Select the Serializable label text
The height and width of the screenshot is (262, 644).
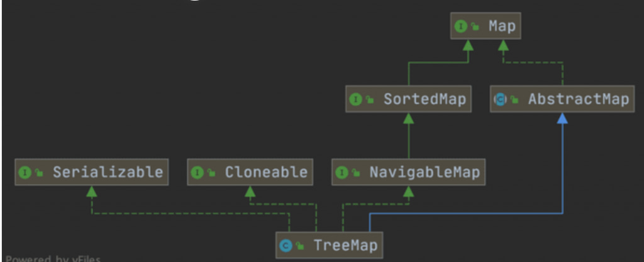point(108,172)
